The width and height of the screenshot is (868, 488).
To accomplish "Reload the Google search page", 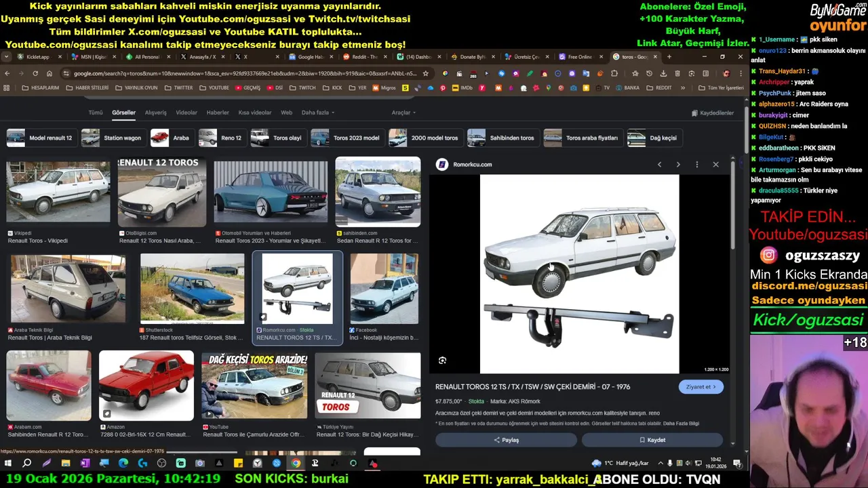I will pos(35,73).
